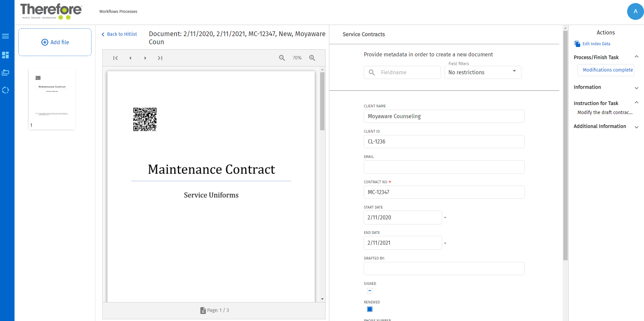Search using the Fieldname magnifier icon
The width and height of the screenshot is (644, 321).
tap(372, 72)
